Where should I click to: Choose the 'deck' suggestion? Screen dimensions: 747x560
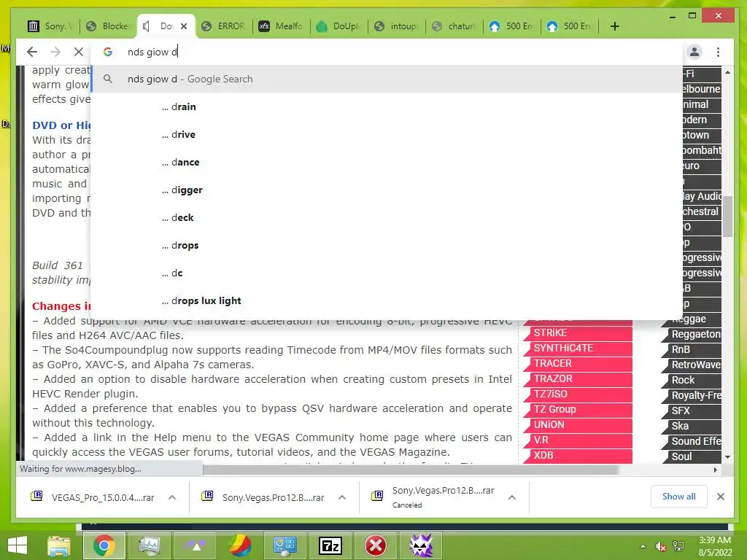tap(386, 217)
